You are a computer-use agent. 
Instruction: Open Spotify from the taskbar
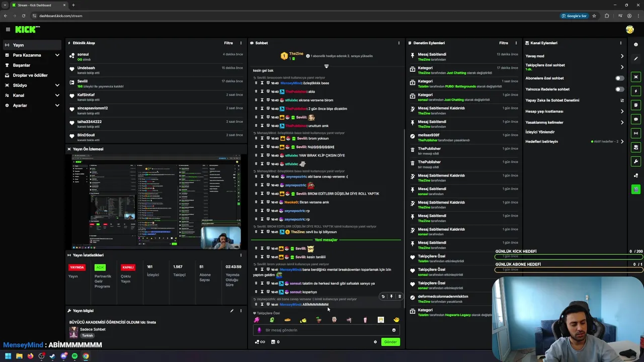(x=74, y=356)
